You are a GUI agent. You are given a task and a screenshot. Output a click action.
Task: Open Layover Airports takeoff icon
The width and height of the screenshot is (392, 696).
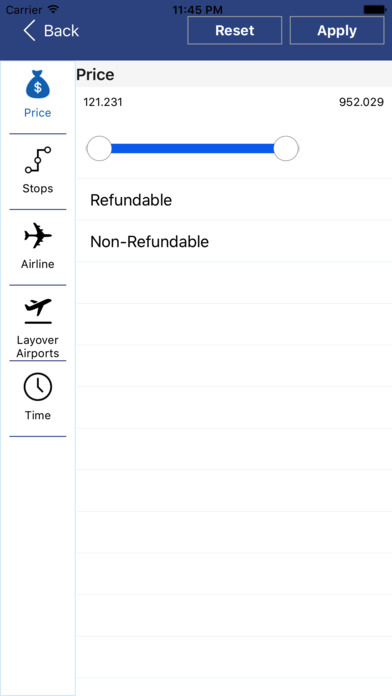pyautogui.click(x=38, y=311)
